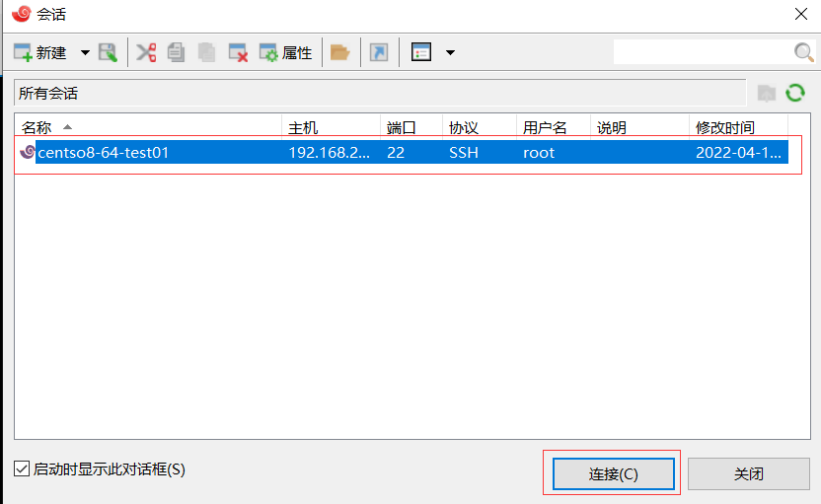Image resolution: width=821 pixels, height=504 pixels.
Task: Open 属性 properties for session
Action: click(x=286, y=52)
